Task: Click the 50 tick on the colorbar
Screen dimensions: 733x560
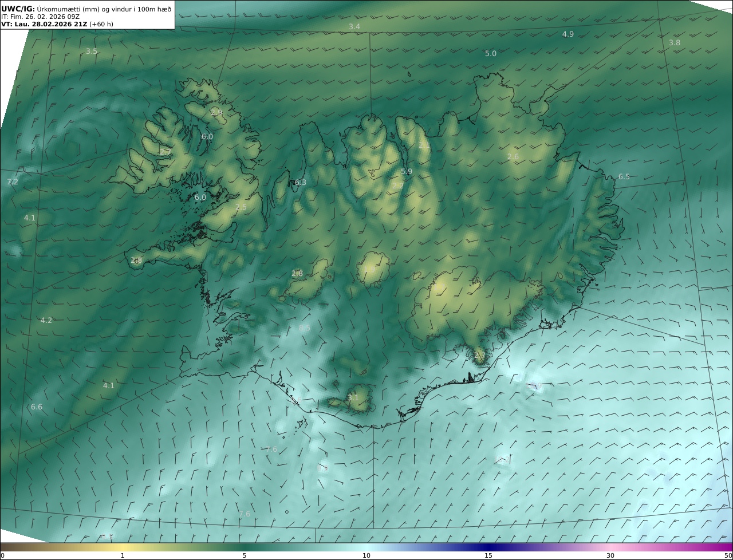Action: point(728,555)
